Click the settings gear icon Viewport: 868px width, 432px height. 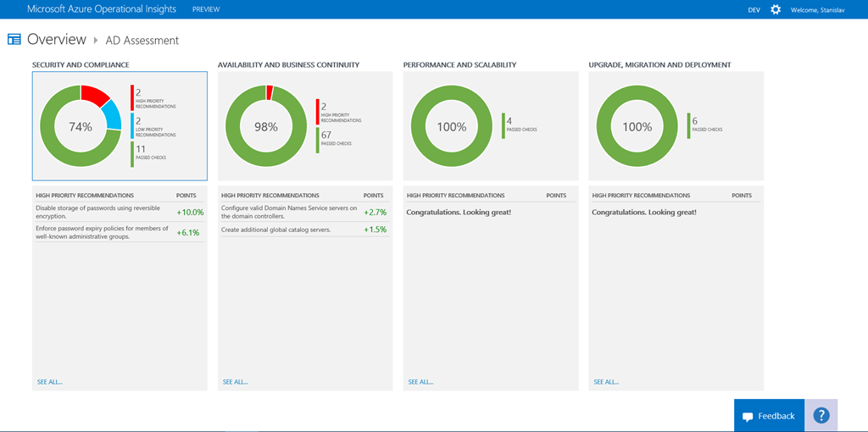(x=776, y=9)
